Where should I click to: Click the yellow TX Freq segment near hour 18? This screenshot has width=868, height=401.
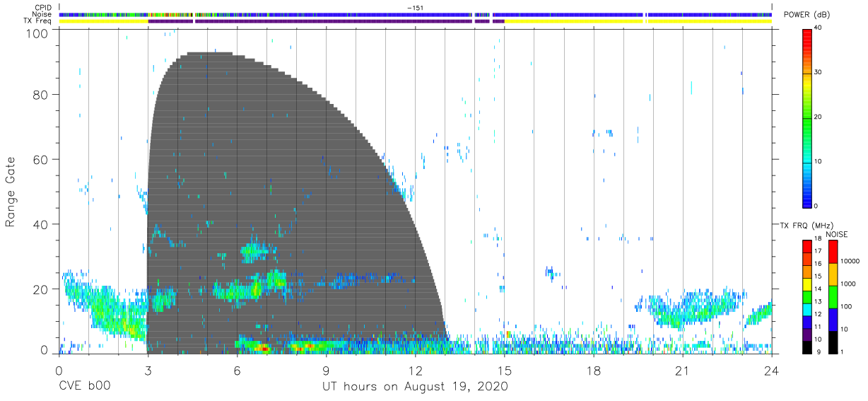point(573,21)
